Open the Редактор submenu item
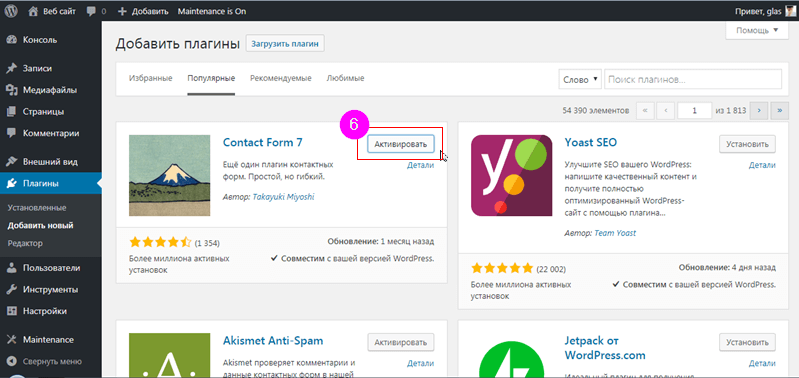 (25, 243)
